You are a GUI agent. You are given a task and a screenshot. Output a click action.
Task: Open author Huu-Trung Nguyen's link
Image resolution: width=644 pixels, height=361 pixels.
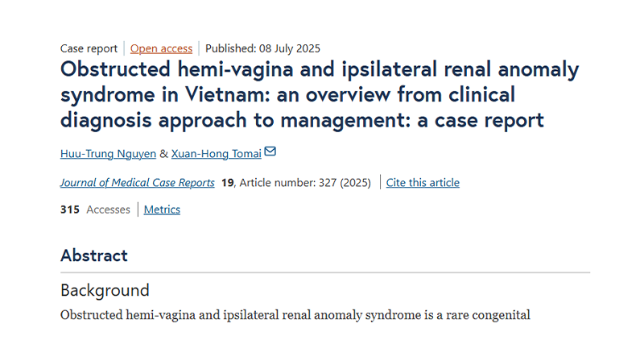tap(108, 154)
